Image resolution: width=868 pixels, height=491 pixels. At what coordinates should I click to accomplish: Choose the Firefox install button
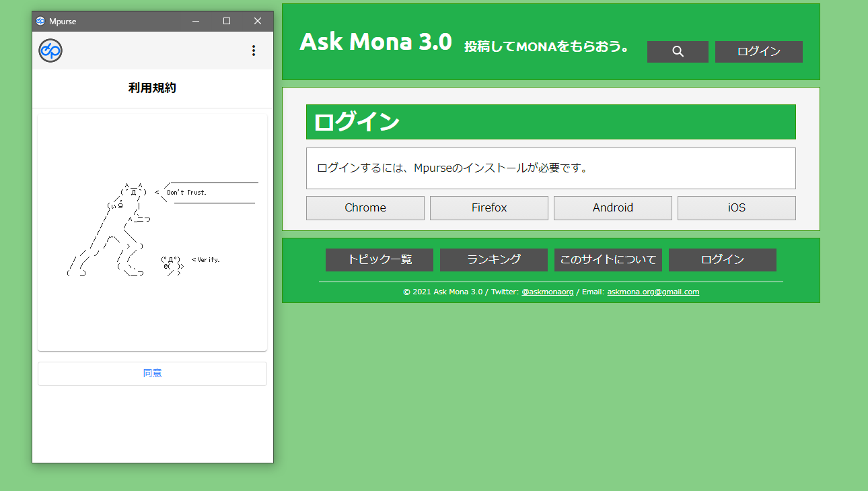(489, 208)
